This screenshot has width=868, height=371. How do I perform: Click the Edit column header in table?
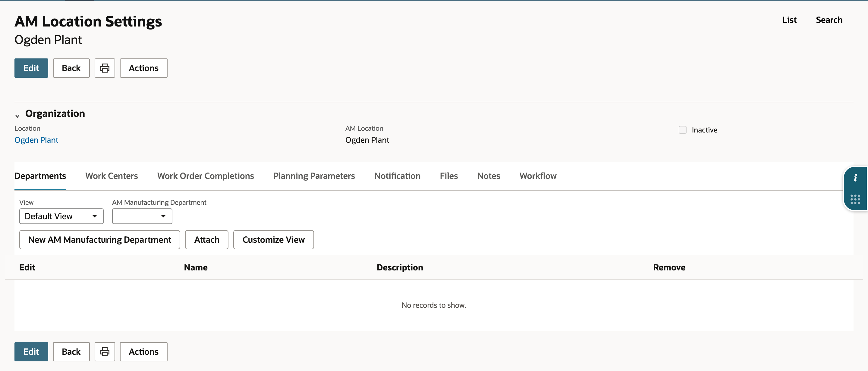click(27, 267)
